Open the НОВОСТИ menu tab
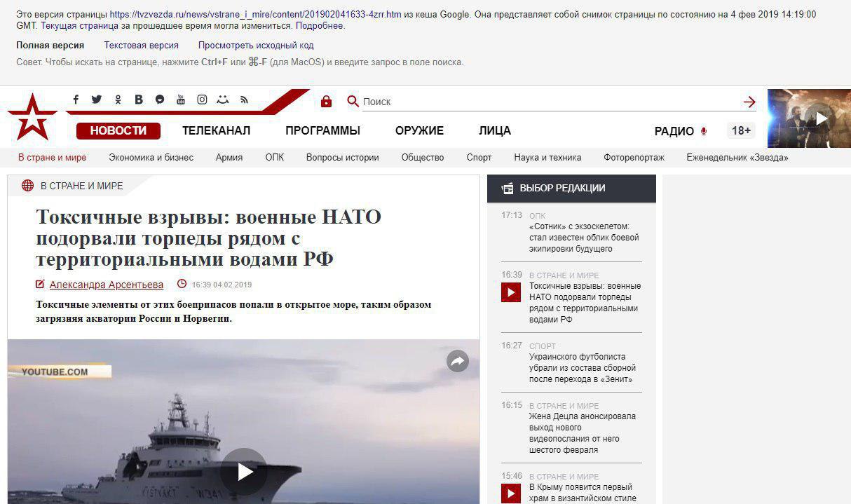This screenshot has width=851, height=504. click(118, 131)
